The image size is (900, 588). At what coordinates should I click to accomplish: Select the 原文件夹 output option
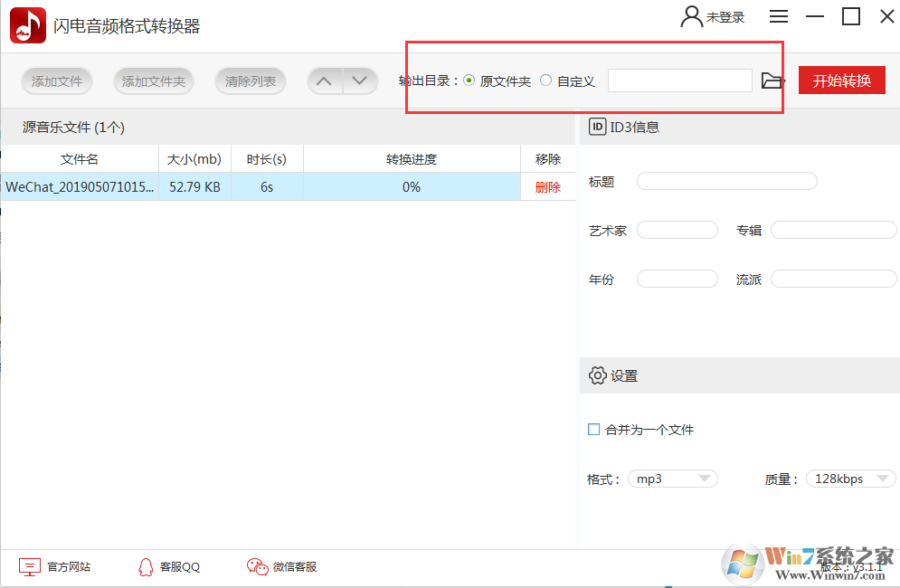pyautogui.click(x=469, y=80)
